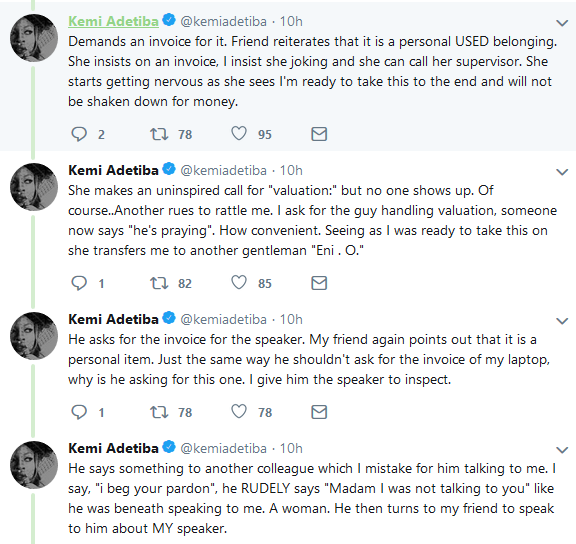The width and height of the screenshot is (576, 544).
Task: Reply to the tweet about demanding an invoice
Action: pyautogui.click(x=79, y=134)
